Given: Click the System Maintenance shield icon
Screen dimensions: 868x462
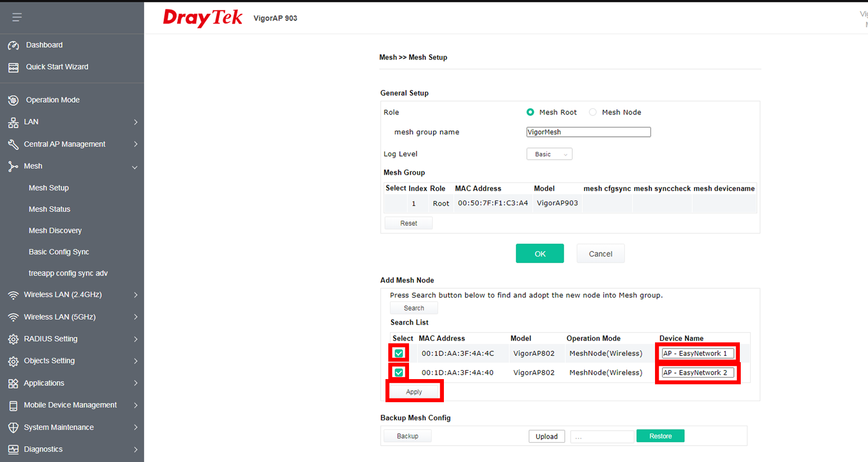Looking at the screenshot, I should click(x=13, y=428).
